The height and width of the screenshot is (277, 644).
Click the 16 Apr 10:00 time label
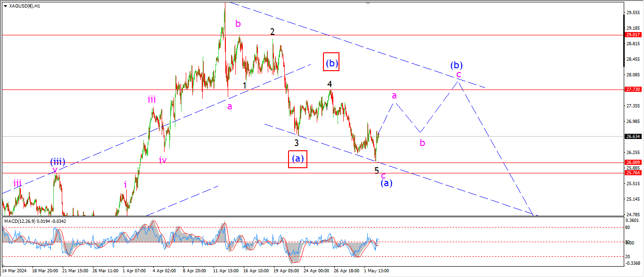[256, 271]
